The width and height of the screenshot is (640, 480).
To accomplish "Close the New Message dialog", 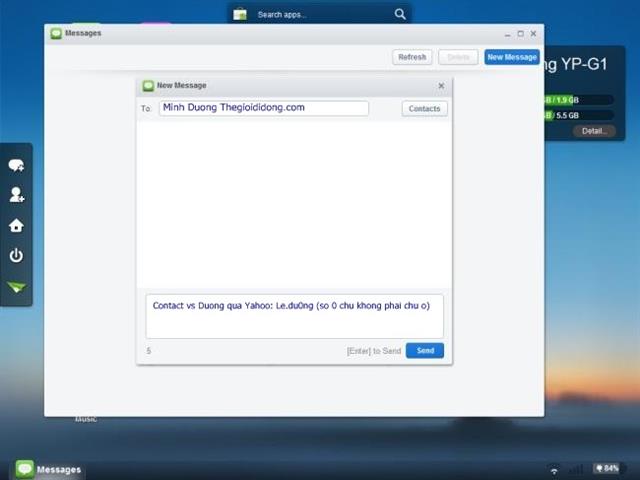I will (441, 86).
